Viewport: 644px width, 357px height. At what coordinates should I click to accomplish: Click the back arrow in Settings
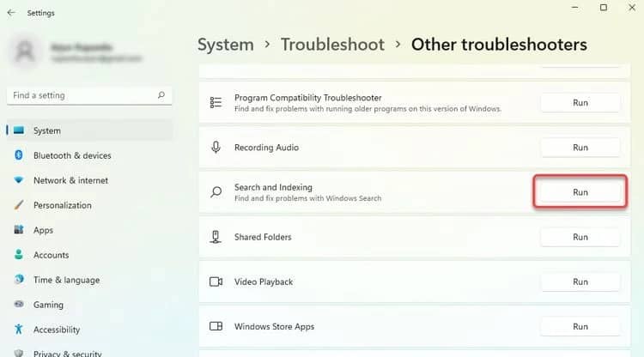pyautogui.click(x=11, y=13)
